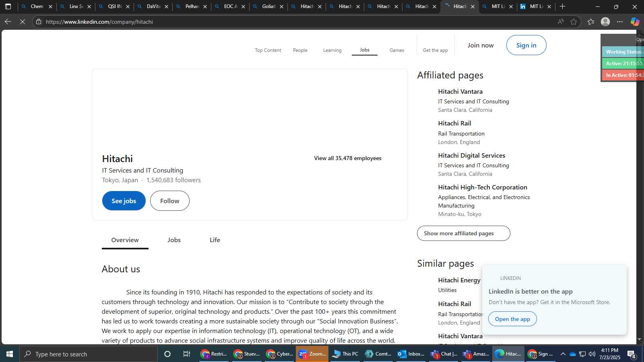This screenshot has width=644, height=362.
Task: Open OneDrive cloud tray icon
Action: [572, 354]
